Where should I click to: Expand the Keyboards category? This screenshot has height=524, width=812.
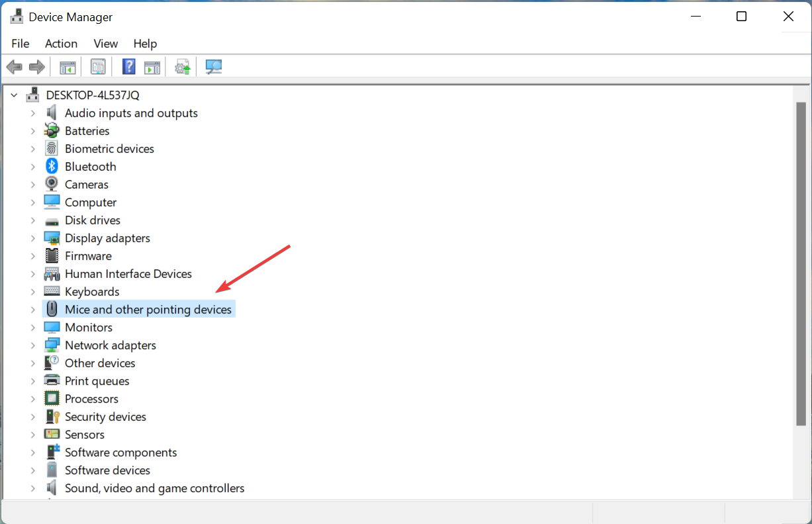click(x=34, y=291)
